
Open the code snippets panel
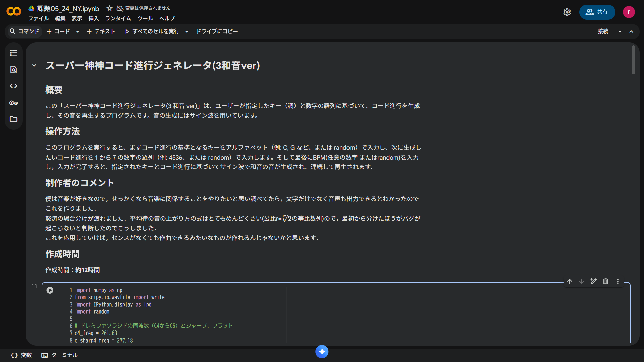pos(13,86)
